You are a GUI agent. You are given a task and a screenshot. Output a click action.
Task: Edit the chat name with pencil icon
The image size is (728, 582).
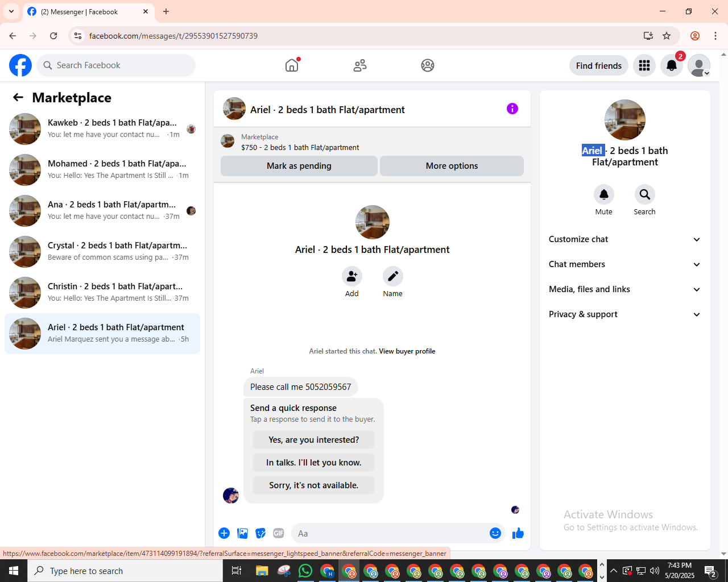click(393, 276)
